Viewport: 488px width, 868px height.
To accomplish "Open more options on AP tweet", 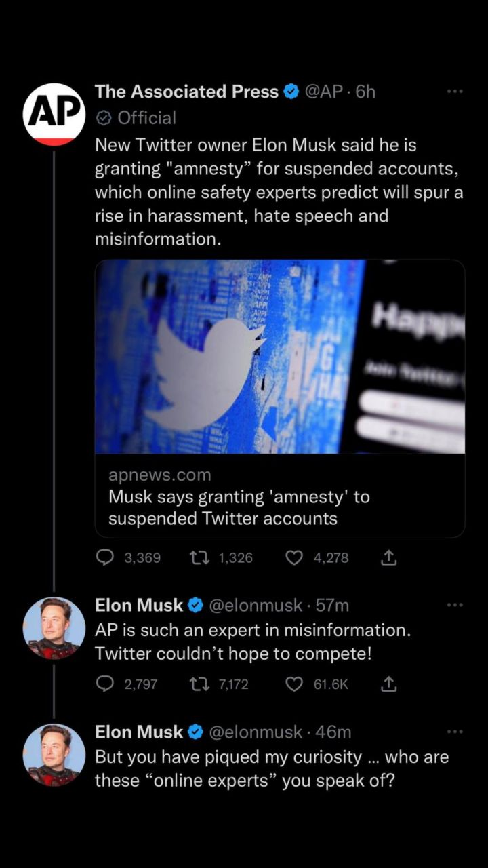I will pyautogui.click(x=455, y=91).
